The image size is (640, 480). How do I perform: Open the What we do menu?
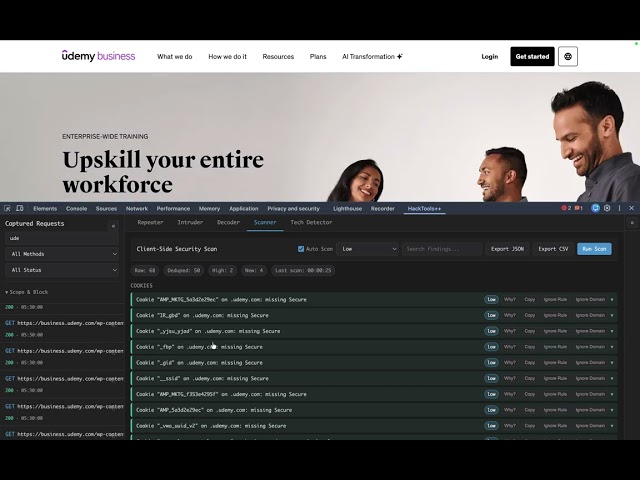tap(175, 56)
